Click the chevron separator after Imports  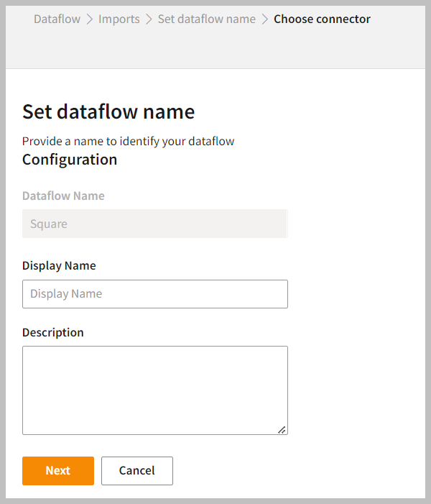tap(149, 19)
